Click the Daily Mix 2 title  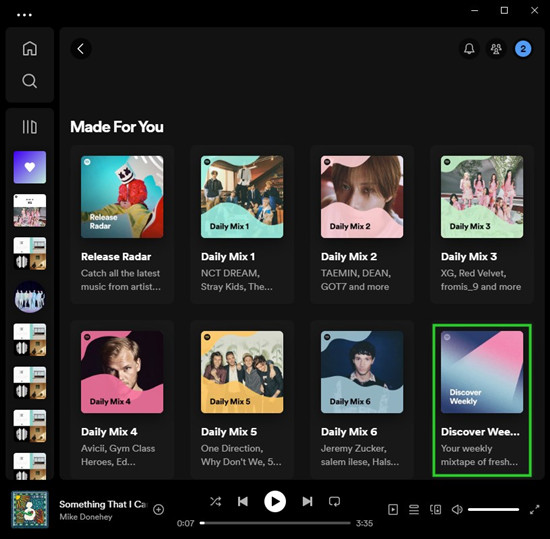pos(349,257)
